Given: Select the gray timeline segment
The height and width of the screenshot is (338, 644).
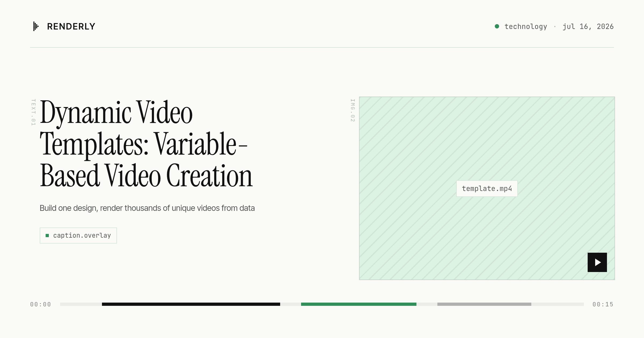Looking at the screenshot, I should [x=484, y=304].
